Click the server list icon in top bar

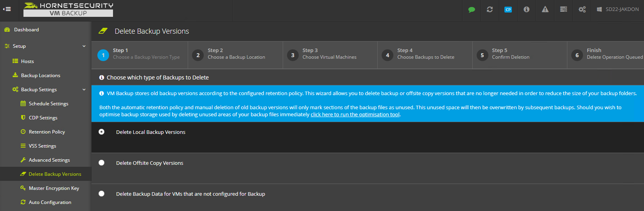(x=563, y=9)
